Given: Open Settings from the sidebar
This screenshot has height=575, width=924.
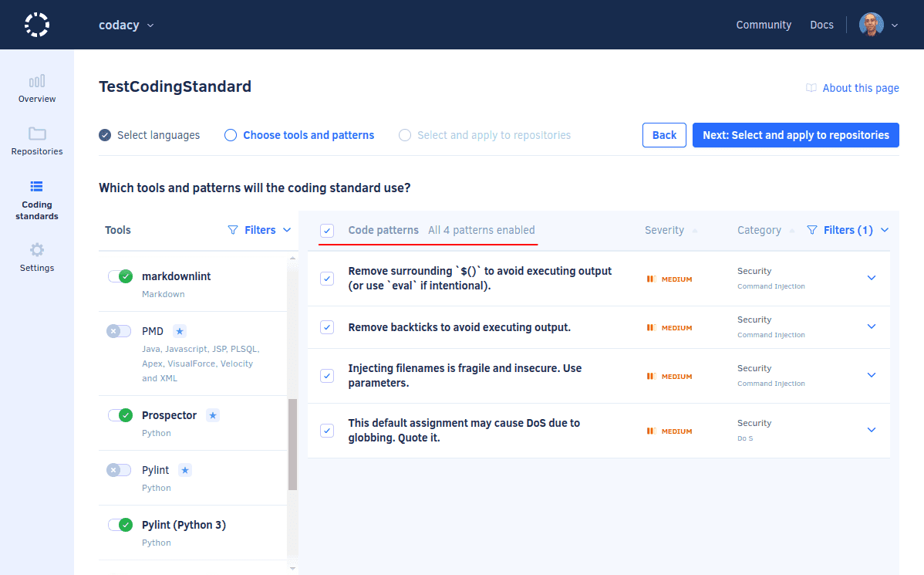Looking at the screenshot, I should (x=36, y=257).
